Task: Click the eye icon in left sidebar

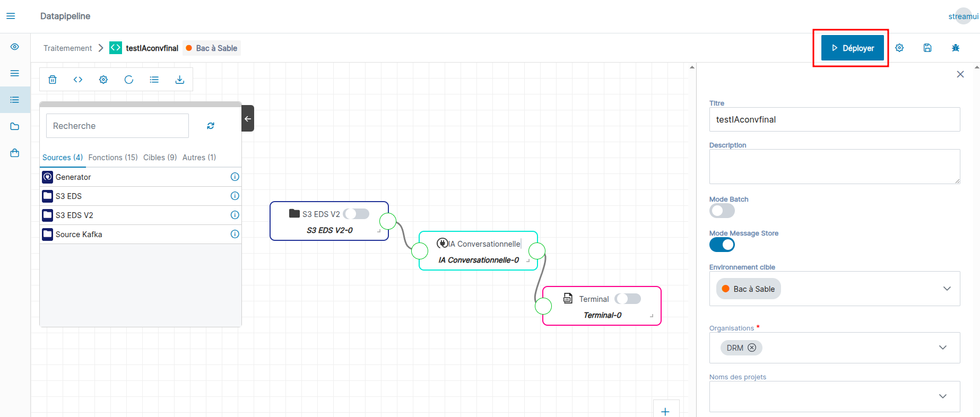Action: click(x=15, y=47)
